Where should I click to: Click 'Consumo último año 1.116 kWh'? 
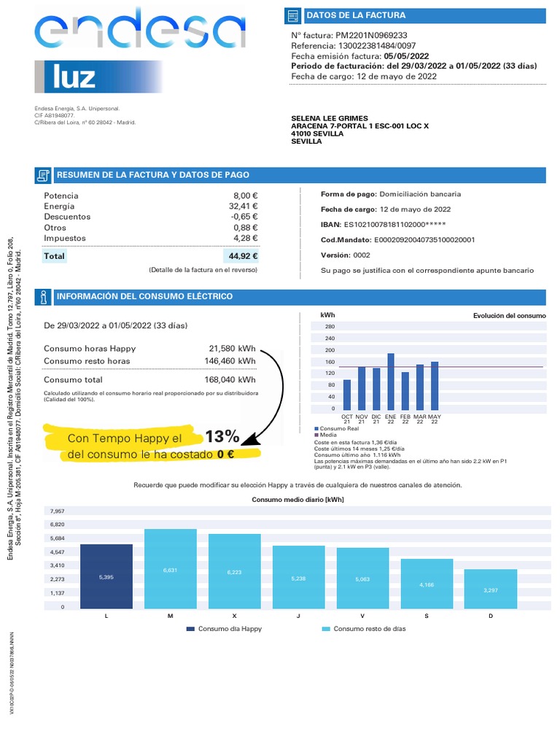pyautogui.click(x=357, y=455)
